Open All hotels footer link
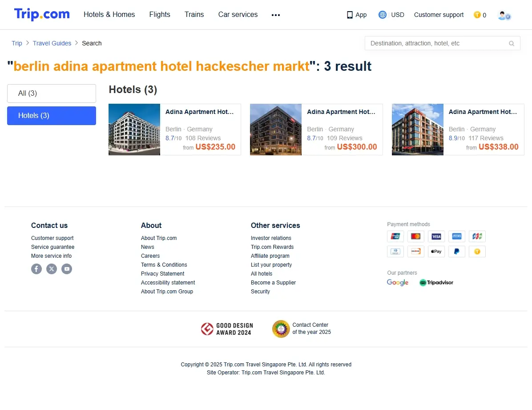Image resolution: width=532 pixels, height=410 pixels. coord(261,274)
